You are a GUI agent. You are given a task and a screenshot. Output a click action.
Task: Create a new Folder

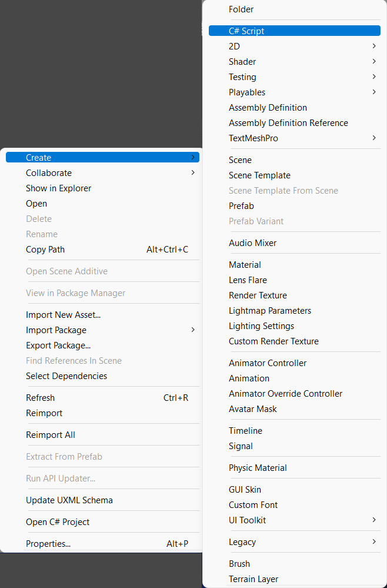point(295,9)
